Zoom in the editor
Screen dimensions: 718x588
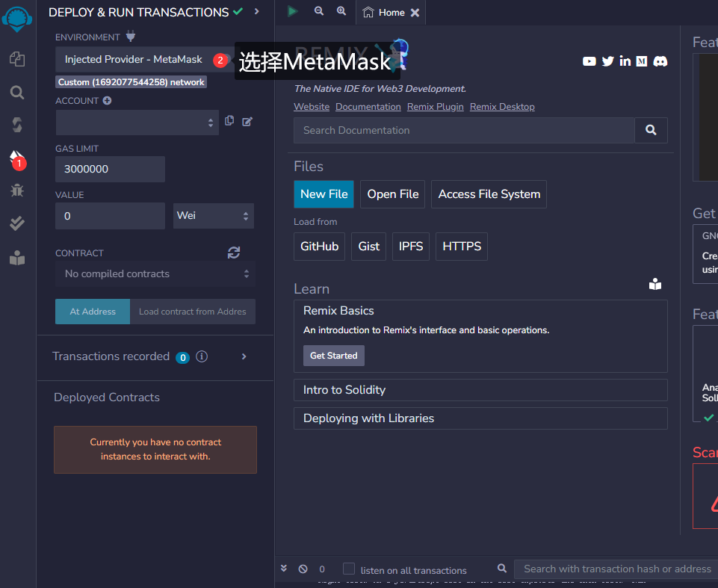click(x=341, y=11)
